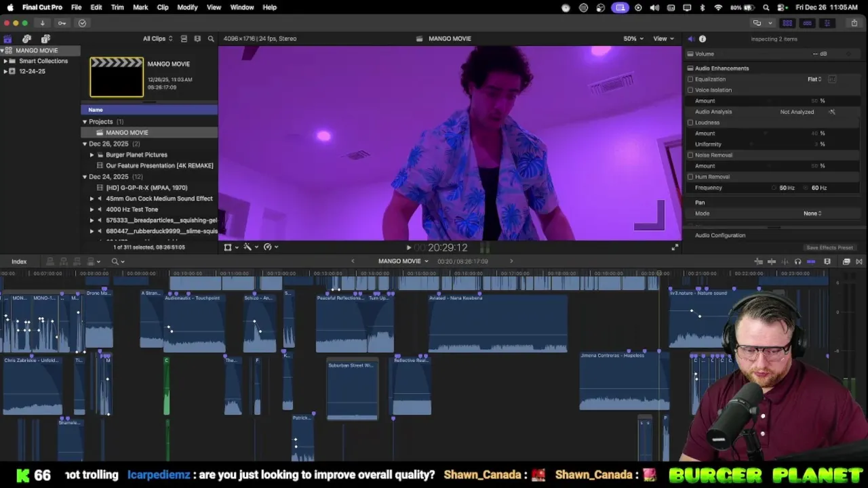Open the timeline clip appearance options
868x488 pixels.
(827, 262)
